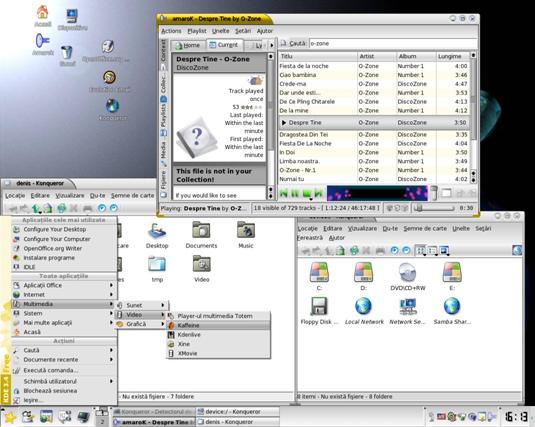
Task: Toggle icon view mode in device Konqueror
Action: point(420,251)
